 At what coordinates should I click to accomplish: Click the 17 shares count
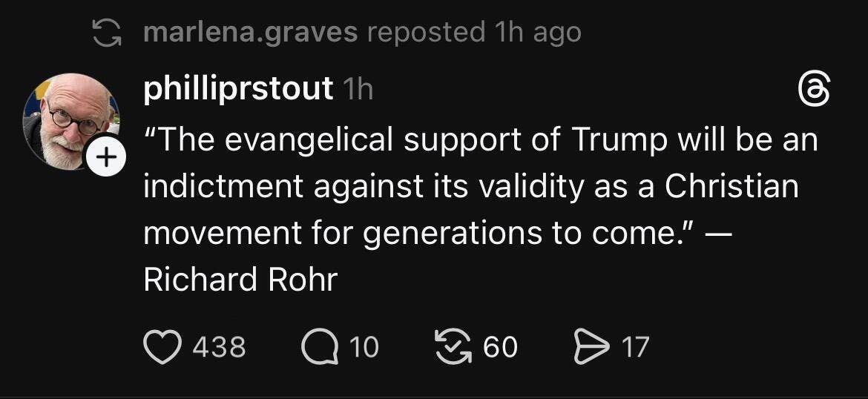635,347
